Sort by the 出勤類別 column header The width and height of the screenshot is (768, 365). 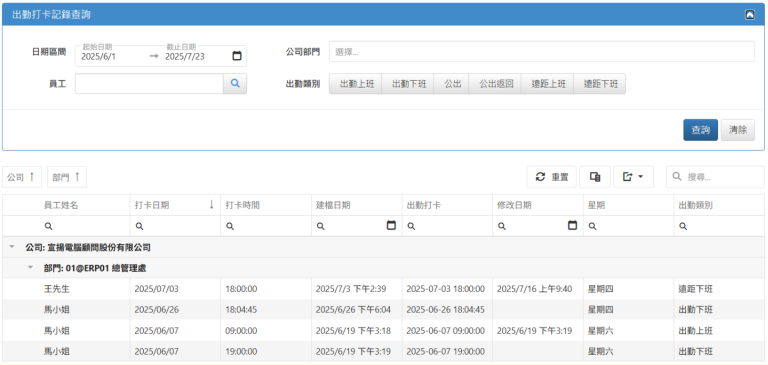[x=719, y=205]
